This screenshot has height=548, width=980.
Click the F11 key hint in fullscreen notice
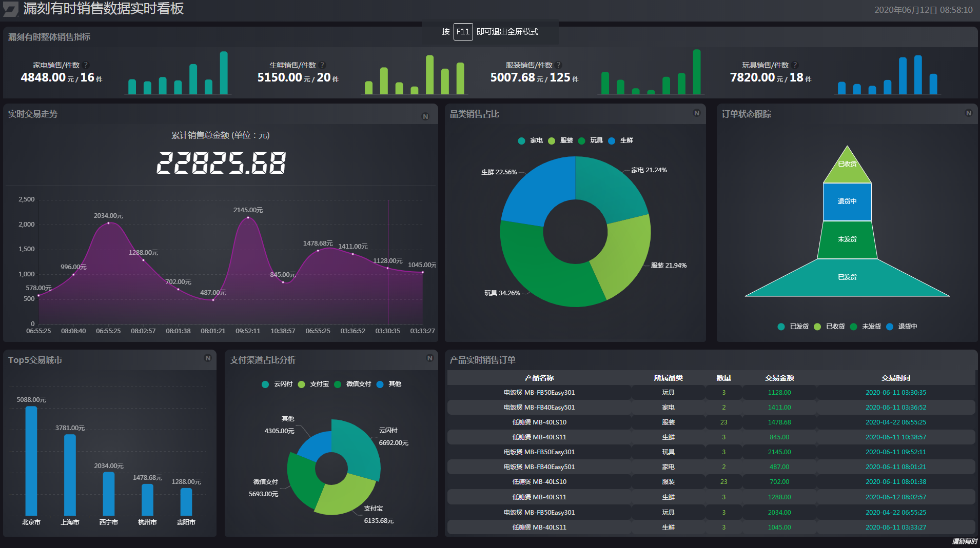point(463,32)
